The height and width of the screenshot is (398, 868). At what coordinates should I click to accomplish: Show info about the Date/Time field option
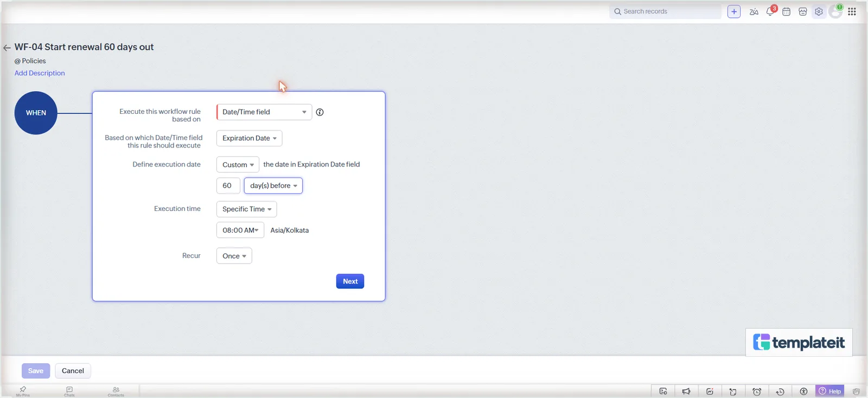tap(320, 112)
